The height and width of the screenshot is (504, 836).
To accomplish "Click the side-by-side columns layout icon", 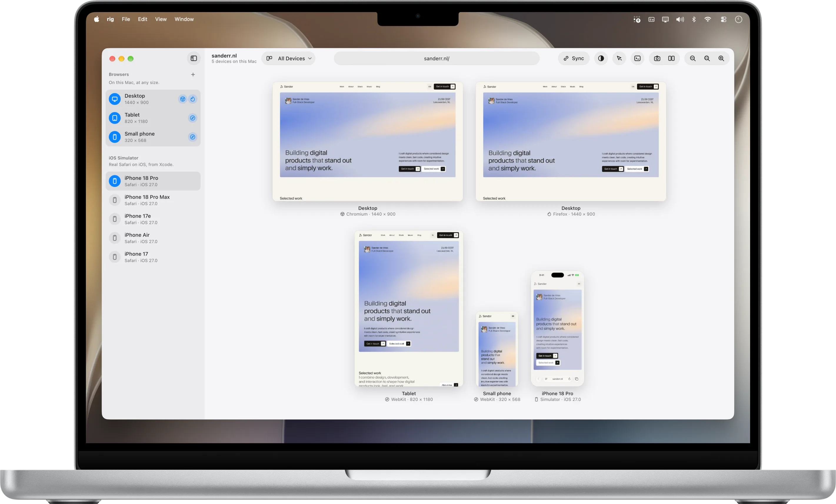I will click(672, 58).
